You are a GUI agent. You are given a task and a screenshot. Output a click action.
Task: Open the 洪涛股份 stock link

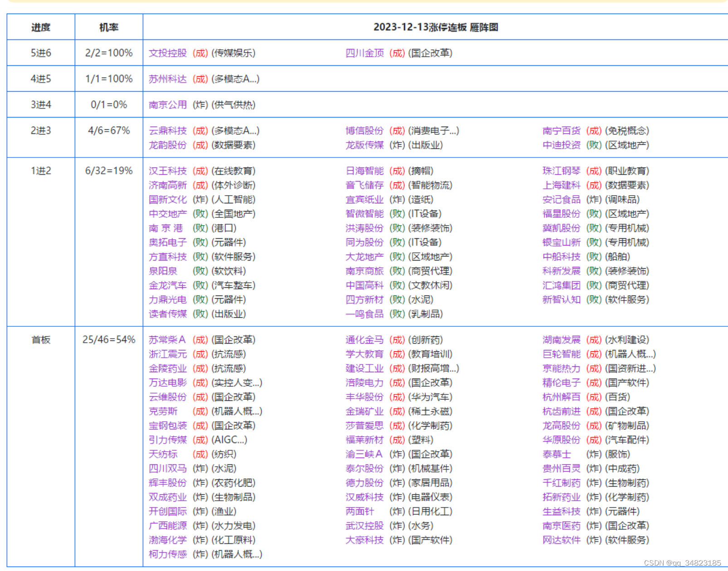[365, 228]
